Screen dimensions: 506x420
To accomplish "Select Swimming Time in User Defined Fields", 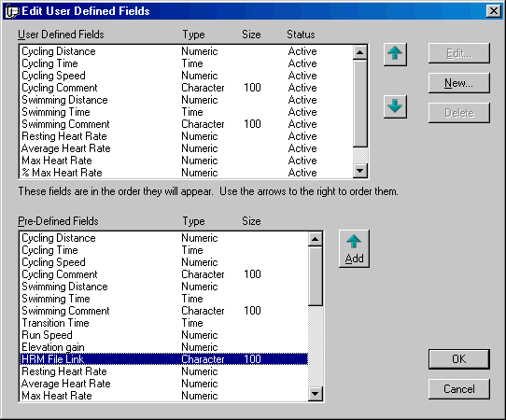I will [x=187, y=112].
